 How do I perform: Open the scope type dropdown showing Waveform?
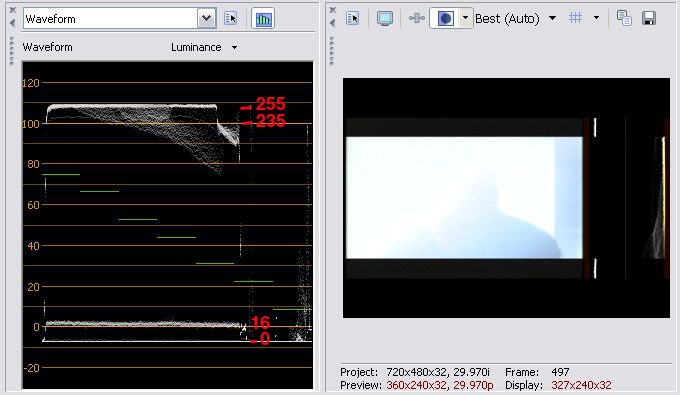coord(206,19)
